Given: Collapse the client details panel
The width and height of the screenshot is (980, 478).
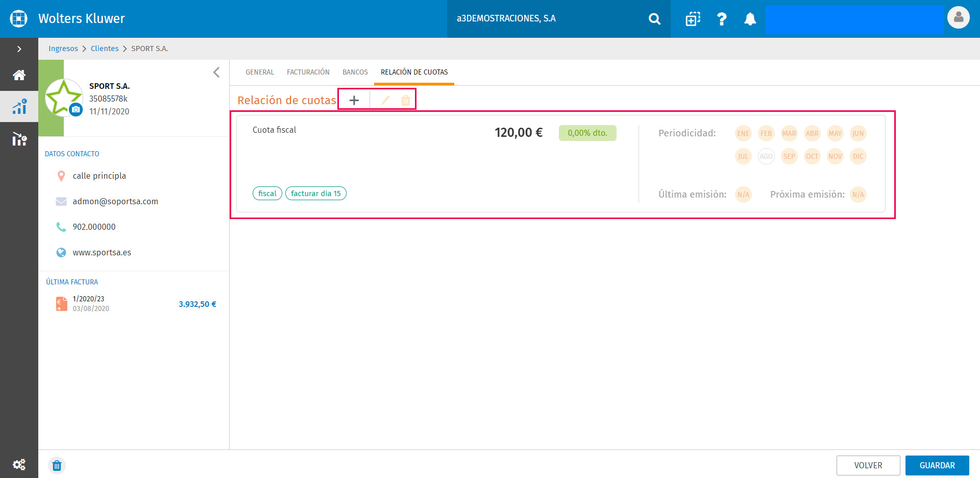Looking at the screenshot, I should (216, 72).
